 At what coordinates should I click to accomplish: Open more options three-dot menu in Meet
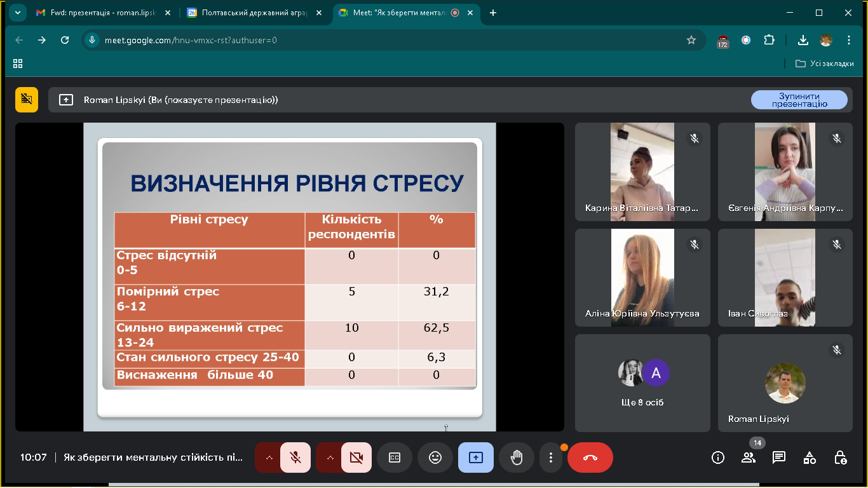click(551, 457)
